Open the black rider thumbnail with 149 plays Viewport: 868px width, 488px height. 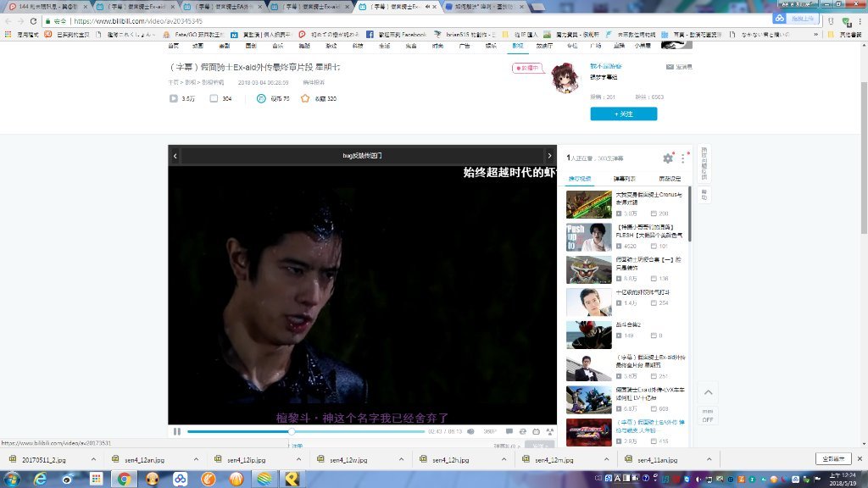pyautogui.click(x=588, y=335)
